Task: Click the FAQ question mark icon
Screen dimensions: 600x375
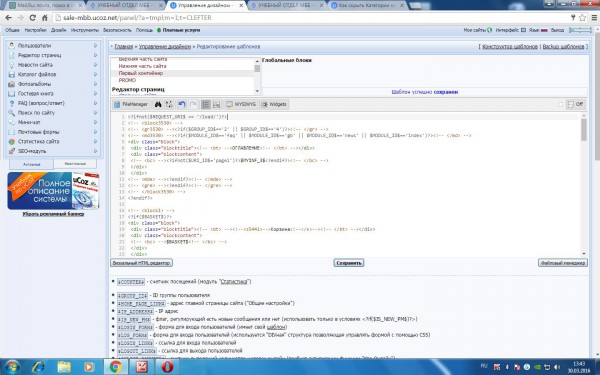Action: click(x=11, y=103)
